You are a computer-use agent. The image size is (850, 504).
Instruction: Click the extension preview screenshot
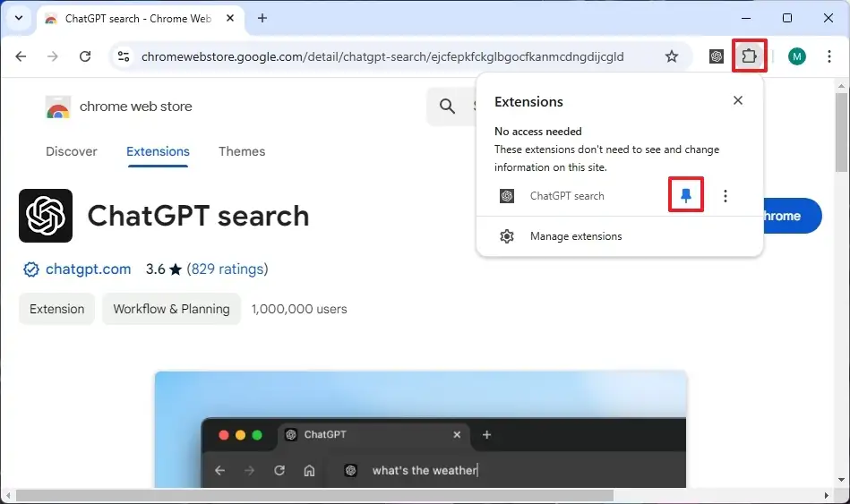pos(421,429)
